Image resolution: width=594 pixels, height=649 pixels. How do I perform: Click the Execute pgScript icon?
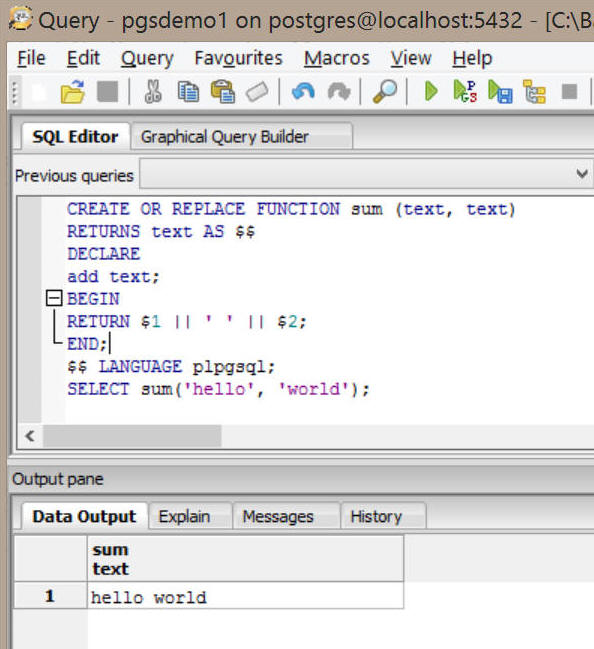465,91
